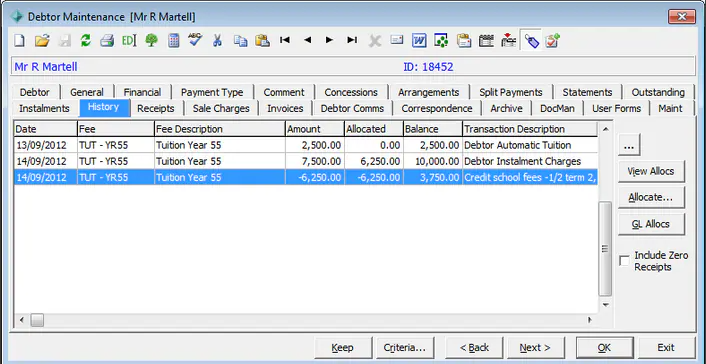Click the envelope mail icon

[x=397, y=40]
